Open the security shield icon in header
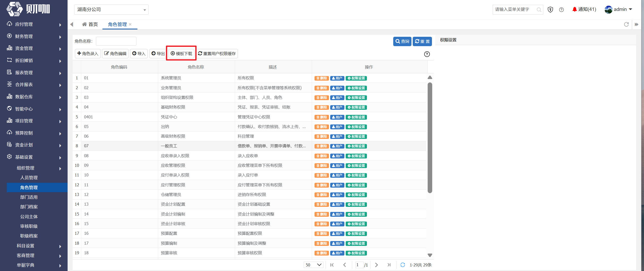 click(550, 10)
